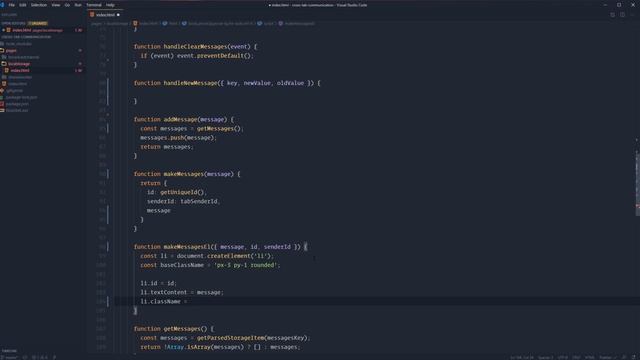
Task: Click the unsaved dot on index.html tab
Action: 118,15
